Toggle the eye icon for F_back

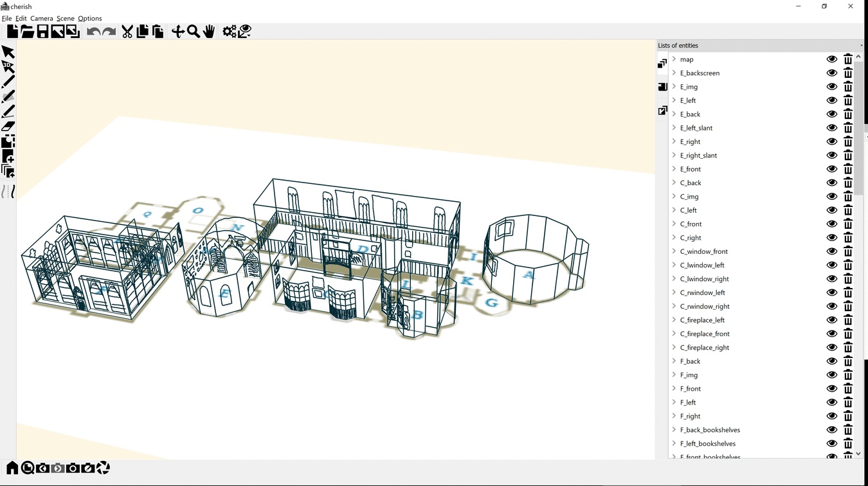pos(831,361)
